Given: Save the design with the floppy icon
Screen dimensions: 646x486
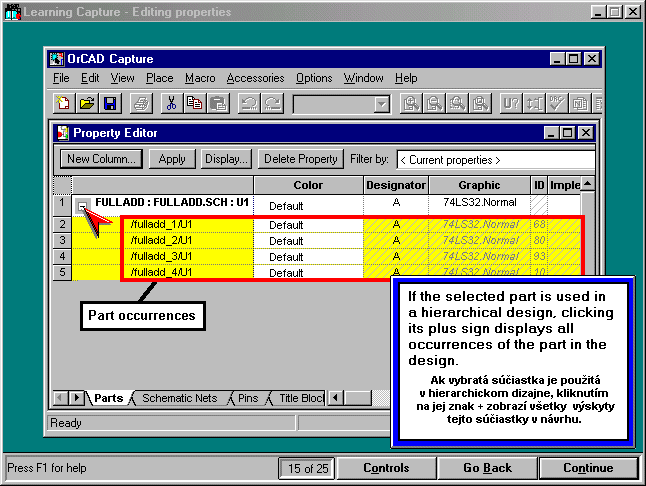Looking at the screenshot, I should point(110,103).
